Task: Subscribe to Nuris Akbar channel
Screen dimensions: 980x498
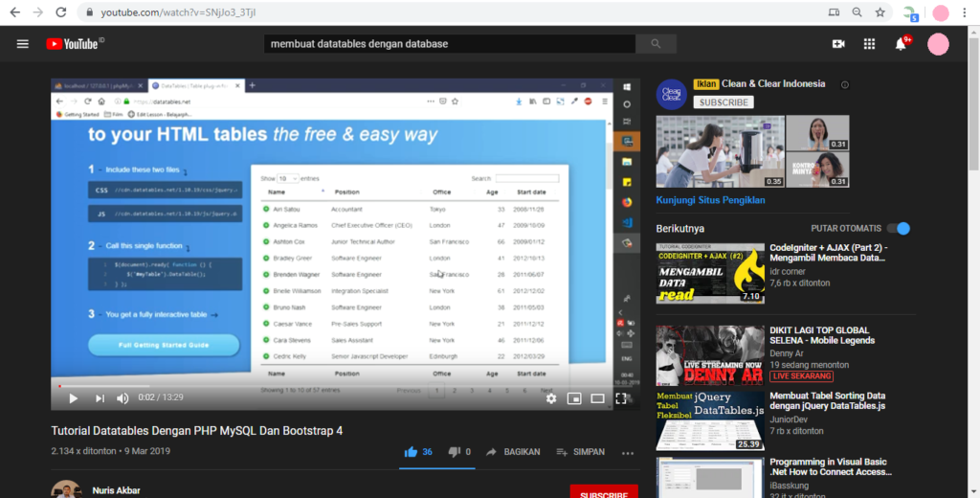Action: point(604,493)
